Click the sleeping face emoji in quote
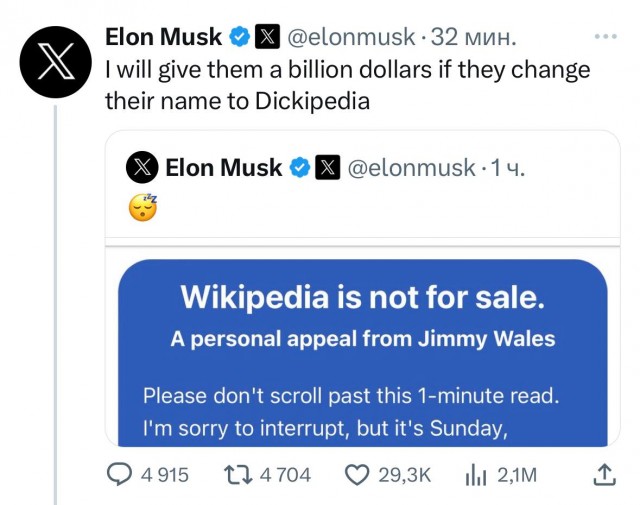This screenshot has width=640, height=505. pos(143,208)
